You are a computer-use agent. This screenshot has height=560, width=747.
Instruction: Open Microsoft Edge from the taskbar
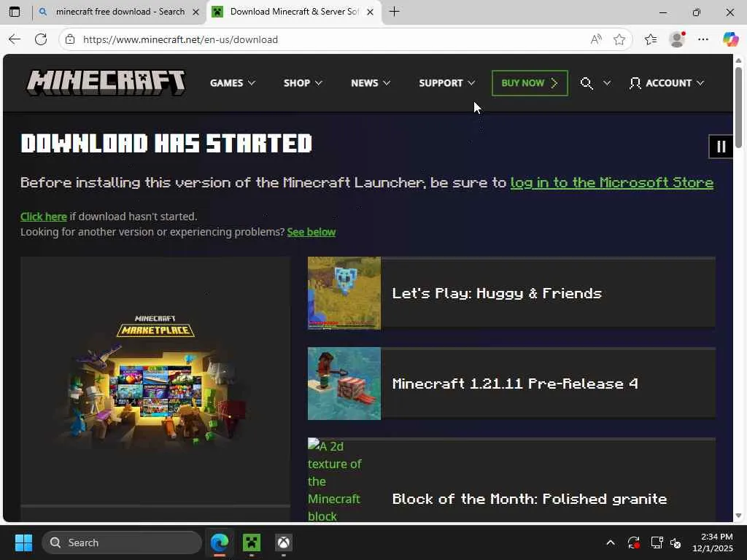pos(220,542)
